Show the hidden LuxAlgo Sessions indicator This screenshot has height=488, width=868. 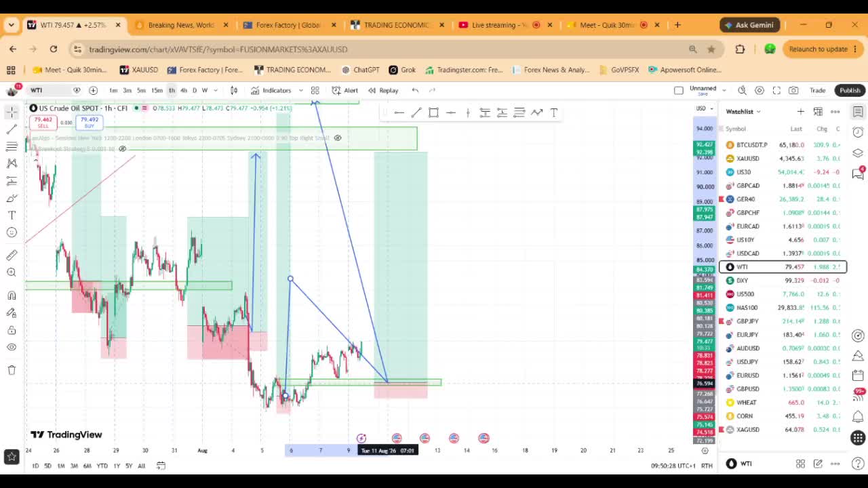click(x=338, y=138)
